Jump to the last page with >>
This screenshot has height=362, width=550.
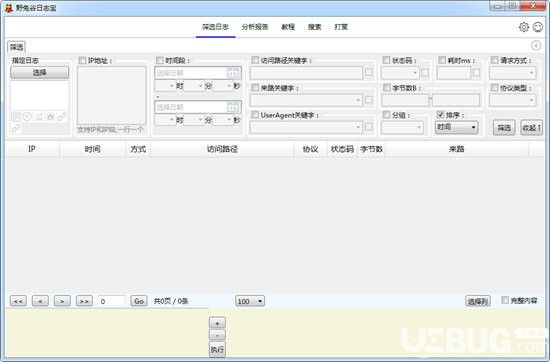tap(84, 301)
